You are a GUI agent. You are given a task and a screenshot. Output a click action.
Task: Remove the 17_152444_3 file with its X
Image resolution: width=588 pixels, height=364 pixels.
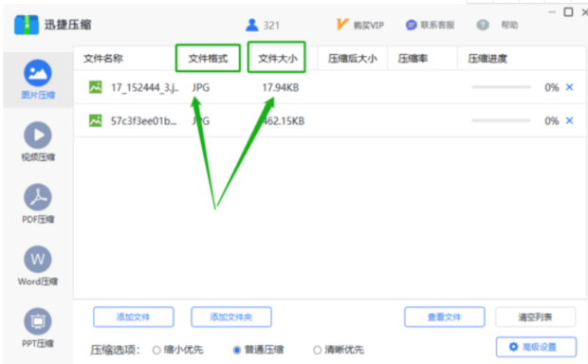(569, 87)
